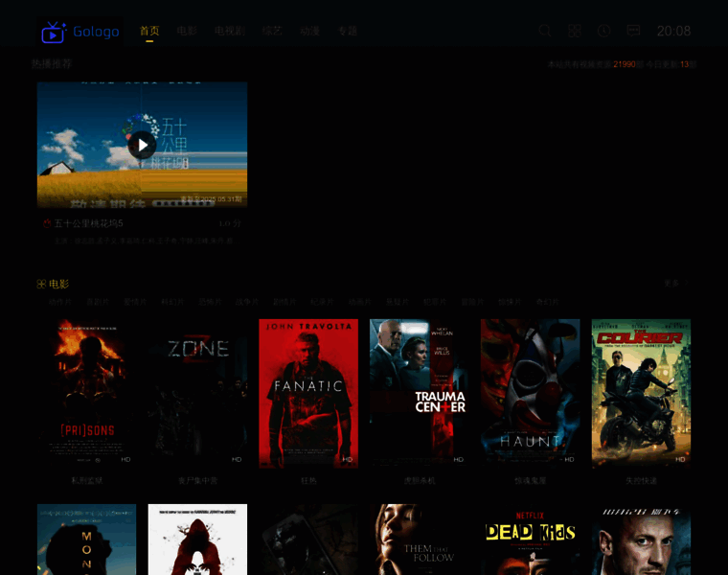Open The Fanatic movie poster
The height and width of the screenshot is (575, 728).
[308, 394]
